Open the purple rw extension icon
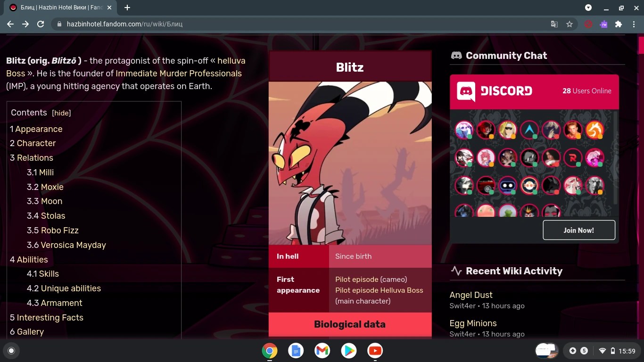 tap(603, 24)
